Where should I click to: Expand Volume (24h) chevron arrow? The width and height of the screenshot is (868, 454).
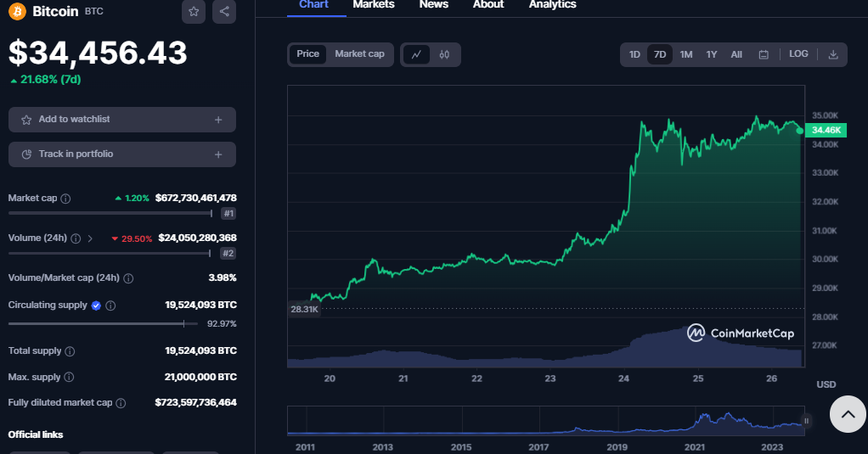pyautogui.click(x=90, y=238)
